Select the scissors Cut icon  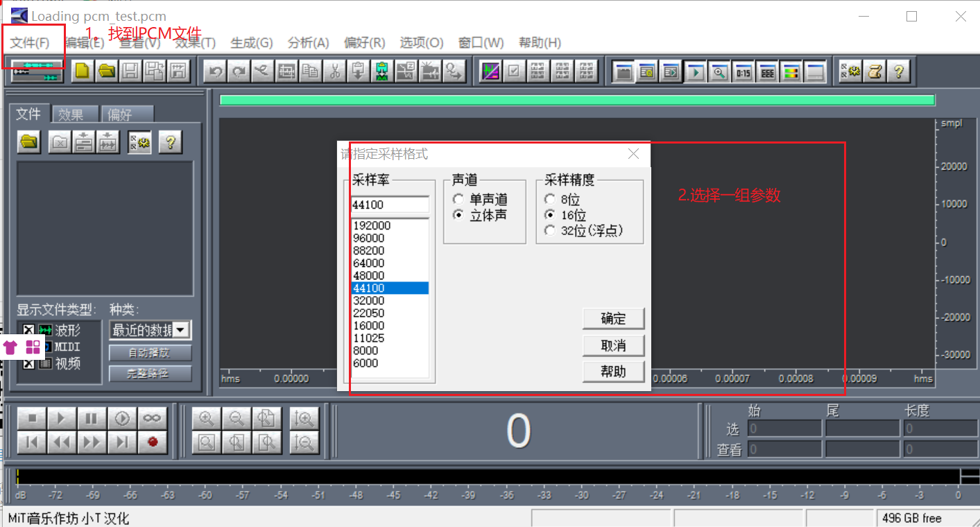[334, 71]
